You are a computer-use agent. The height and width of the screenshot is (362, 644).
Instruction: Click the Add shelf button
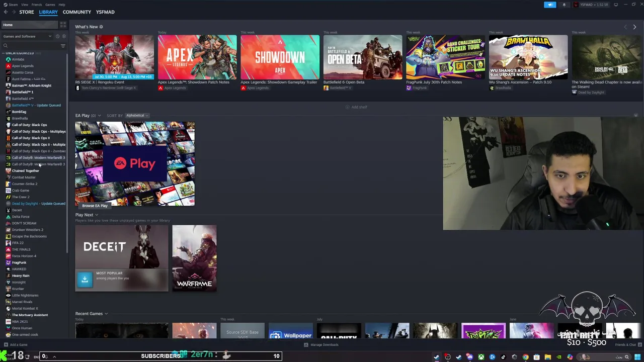point(357,107)
